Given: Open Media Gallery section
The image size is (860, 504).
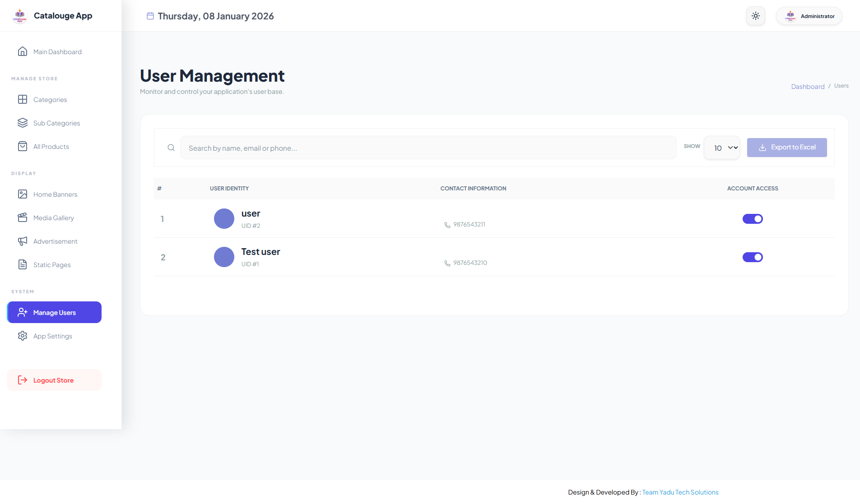Looking at the screenshot, I should pos(54,217).
